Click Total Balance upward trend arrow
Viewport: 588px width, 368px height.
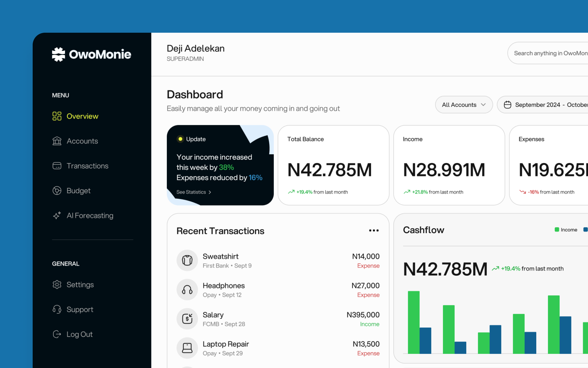[291, 192]
